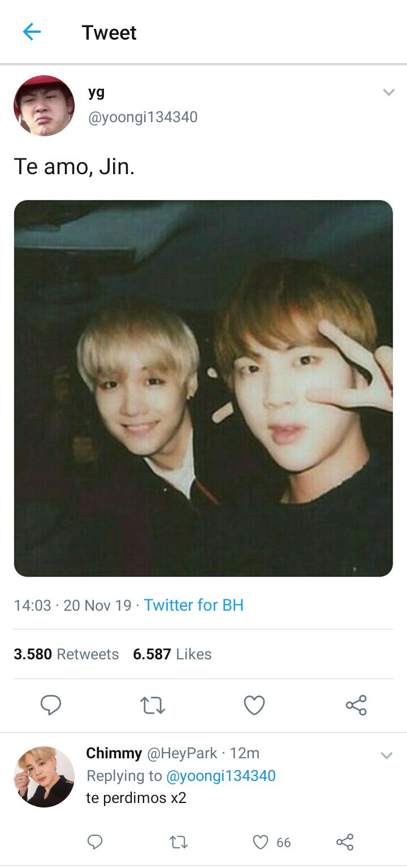View the attached photo of two people
Image resolution: width=407 pixels, height=868 pixels.
203,388
